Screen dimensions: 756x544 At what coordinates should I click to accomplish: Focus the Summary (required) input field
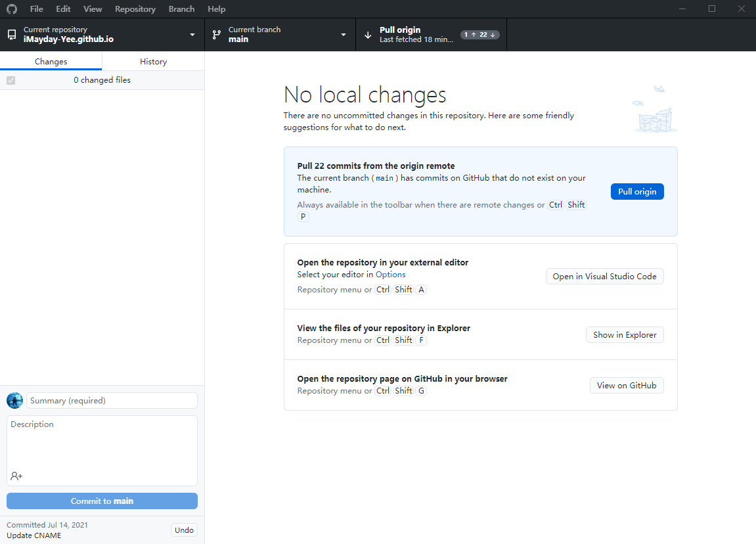click(x=112, y=400)
